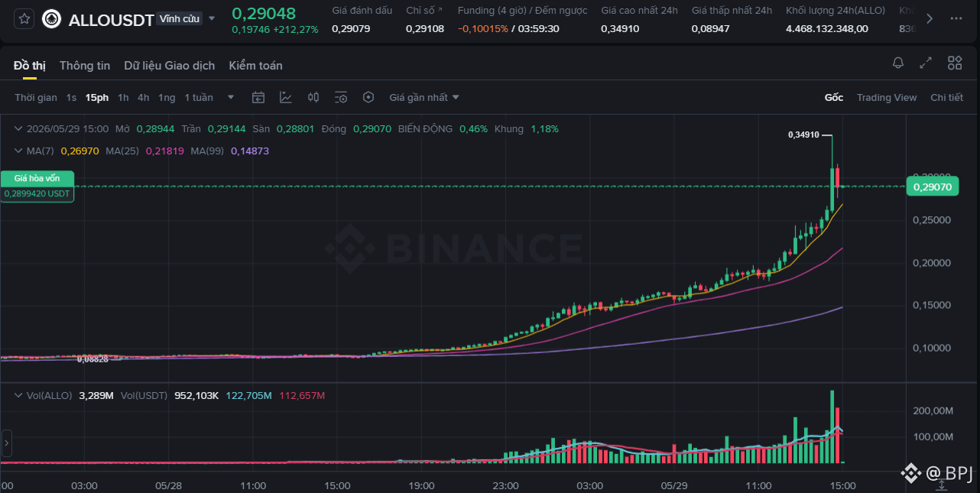This screenshot has width=980, height=493.
Task: Click the 0,34910 high price marker on chart
Action: point(803,135)
